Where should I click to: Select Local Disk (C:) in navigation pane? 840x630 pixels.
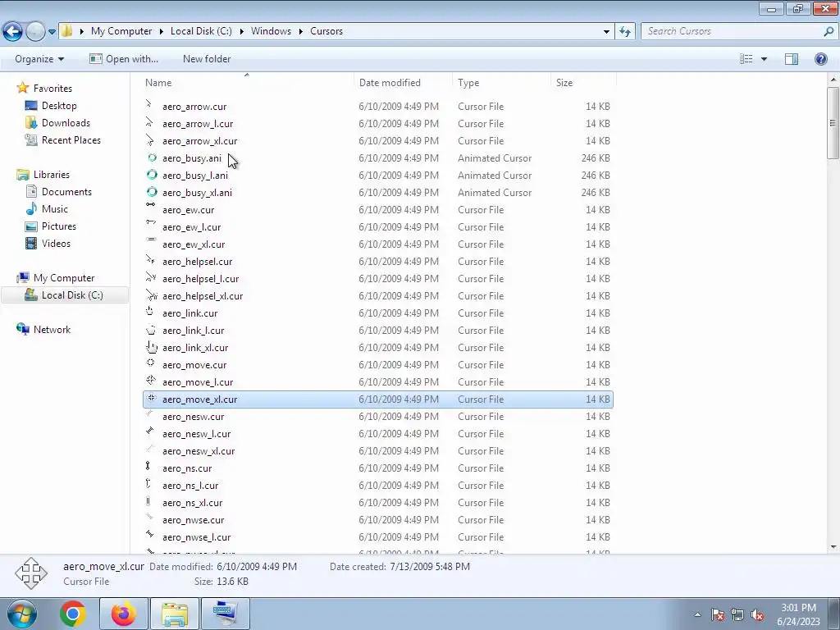(x=72, y=295)
